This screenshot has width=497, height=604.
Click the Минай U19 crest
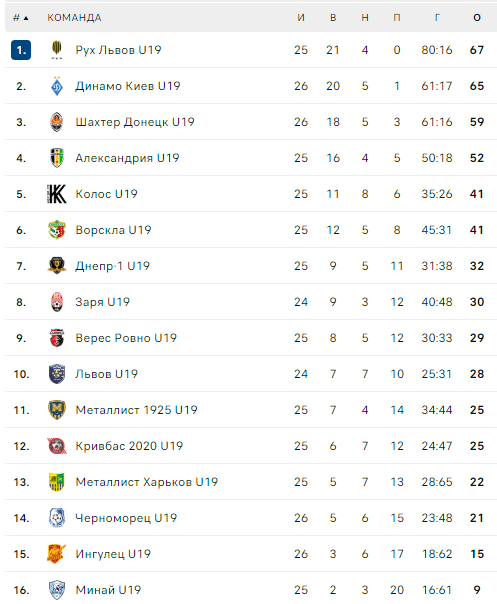[57, 590]
